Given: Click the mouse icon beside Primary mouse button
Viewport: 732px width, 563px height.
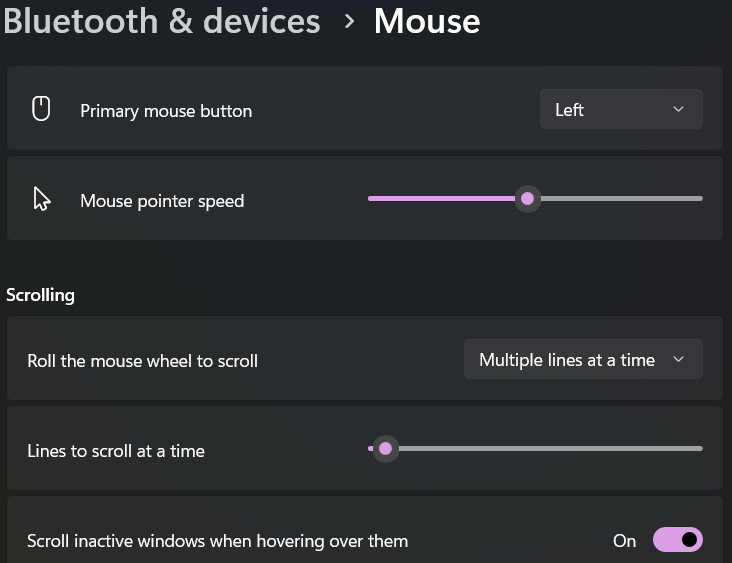Looking at the screenshot, I should click(41, 109).
